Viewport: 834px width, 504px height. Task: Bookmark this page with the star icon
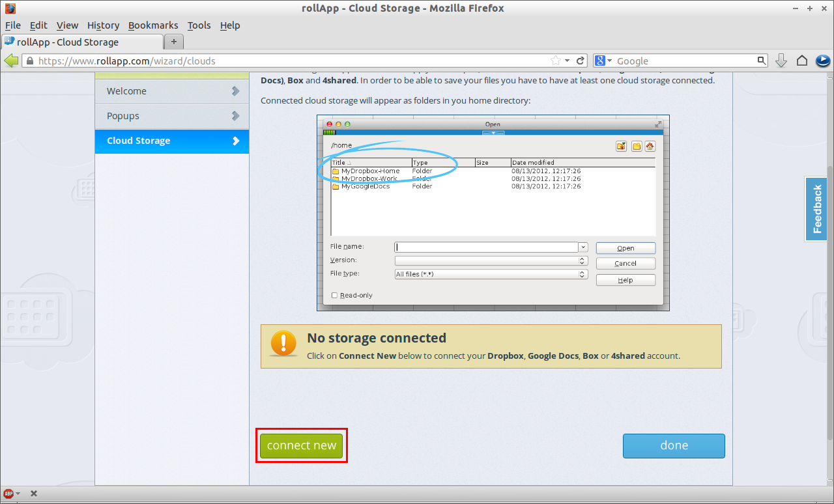(x=555, y=61)
